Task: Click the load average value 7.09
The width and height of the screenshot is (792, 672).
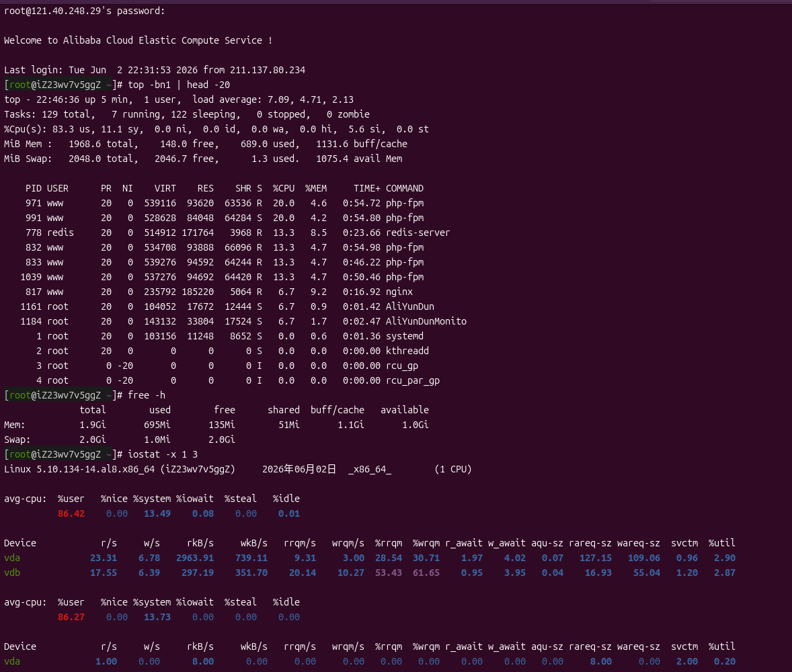Action: pyautogui.click(x=278, y=99)
